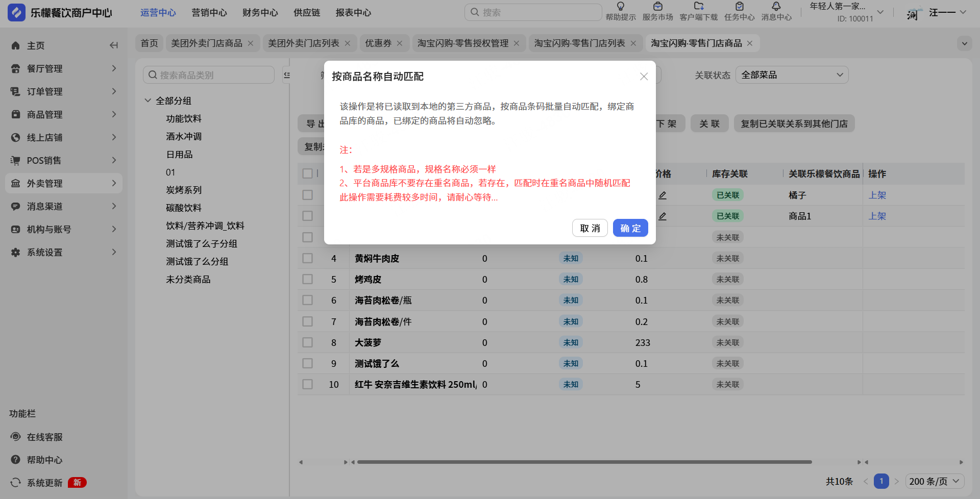This screenshot has height=499, width=980.
Task: Tick the checkbox for 大菠萝 row
Action: pos(307,342)
